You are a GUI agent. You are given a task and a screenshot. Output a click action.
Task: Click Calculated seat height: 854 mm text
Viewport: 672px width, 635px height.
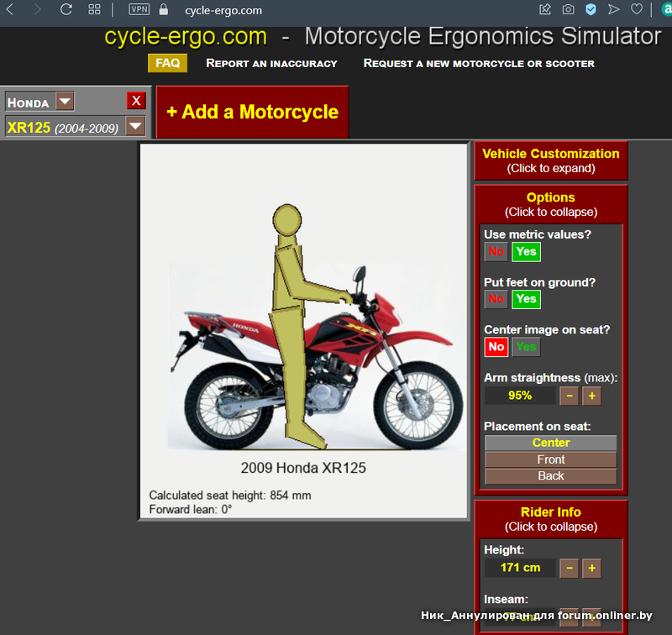click(230, 496)
